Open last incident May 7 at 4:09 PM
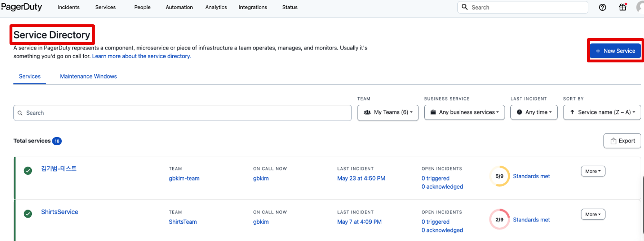 pyautogui.click(x=359, y=222)
